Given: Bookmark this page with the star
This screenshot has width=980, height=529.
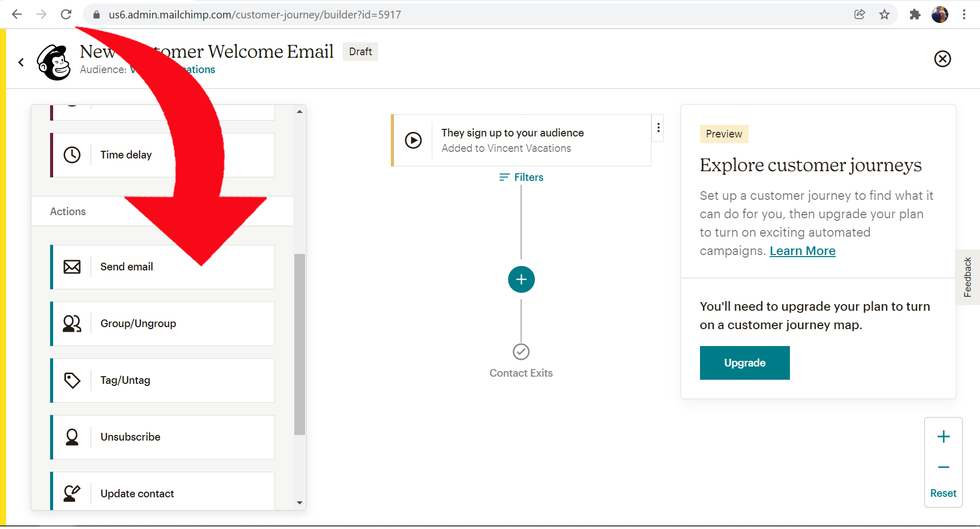Looking at the screenshot, I should [884, 14].
